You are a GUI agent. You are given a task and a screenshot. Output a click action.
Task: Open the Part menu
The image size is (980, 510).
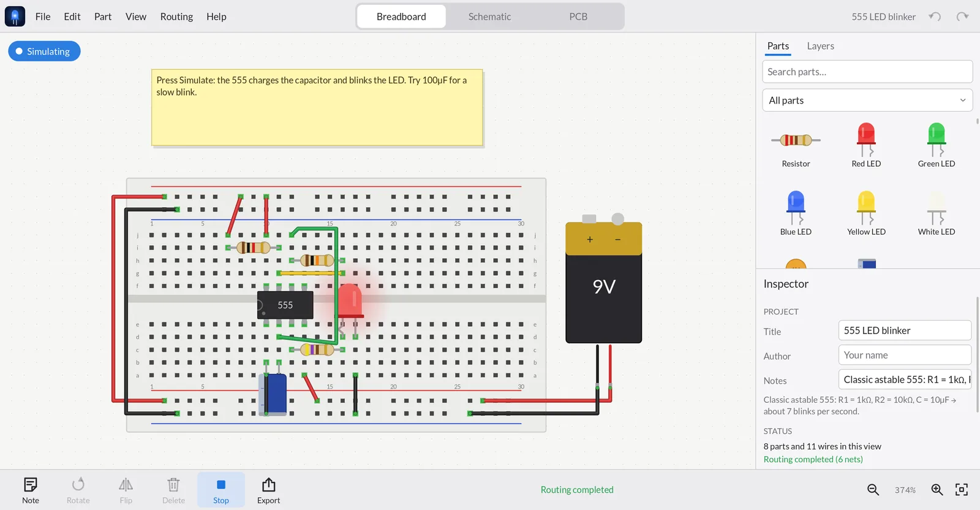click(103, 17)
